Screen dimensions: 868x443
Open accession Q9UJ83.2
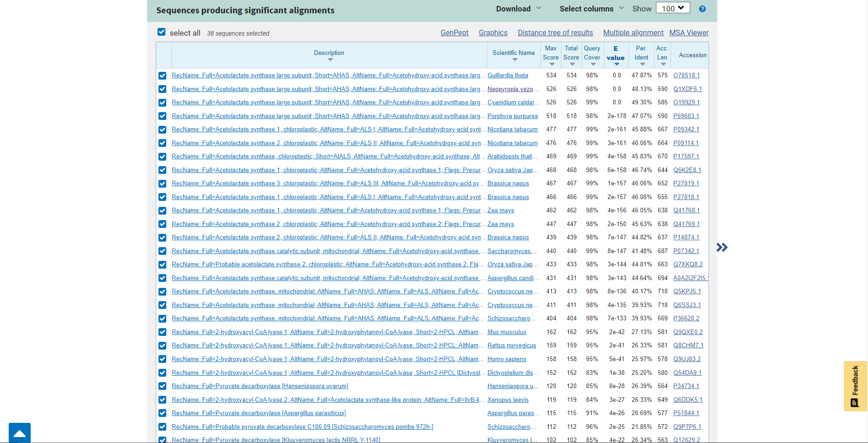(687, 359)
